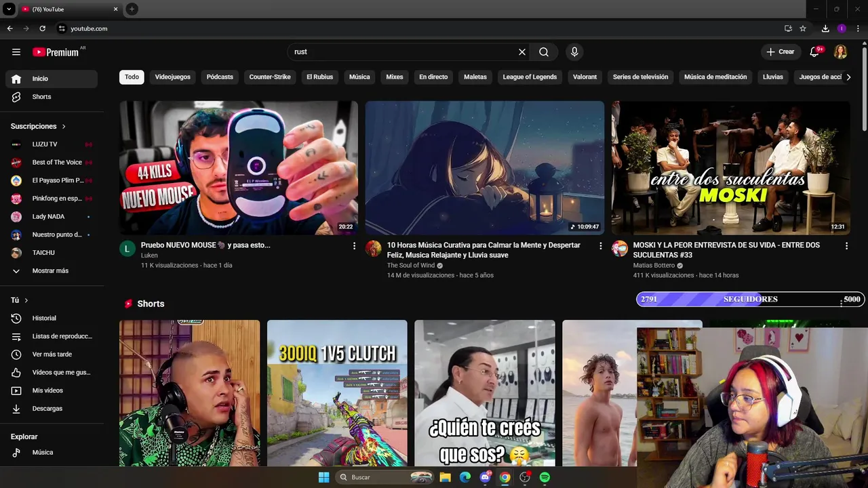Select the Pódcasts filter chip
The height and width of the screenshot is (488, 868).
220,77
